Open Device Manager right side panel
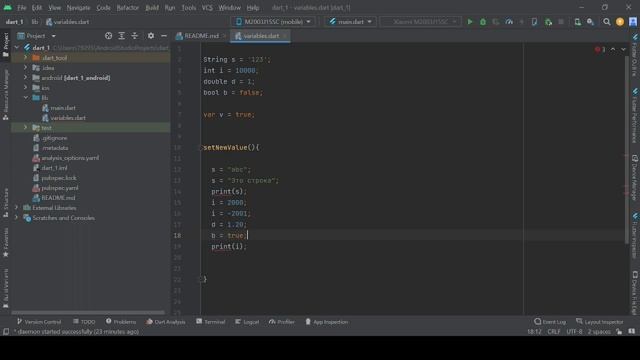The height and width of the screenshot is (360, 640). pyautogui.click(x=635, y=177)
